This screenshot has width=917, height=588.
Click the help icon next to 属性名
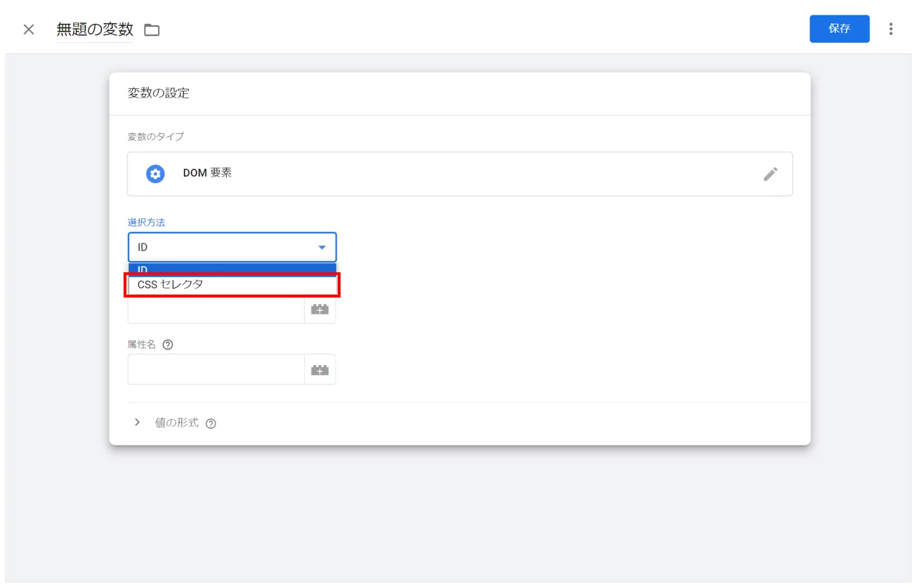pyautogui.click(x=168, y=345)
